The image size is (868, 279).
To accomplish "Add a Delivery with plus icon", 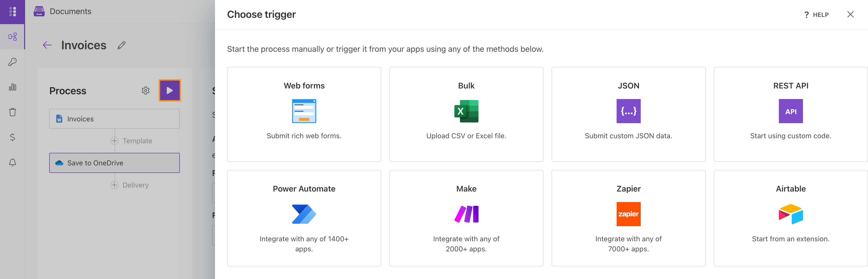I will [x=115, y=185].
